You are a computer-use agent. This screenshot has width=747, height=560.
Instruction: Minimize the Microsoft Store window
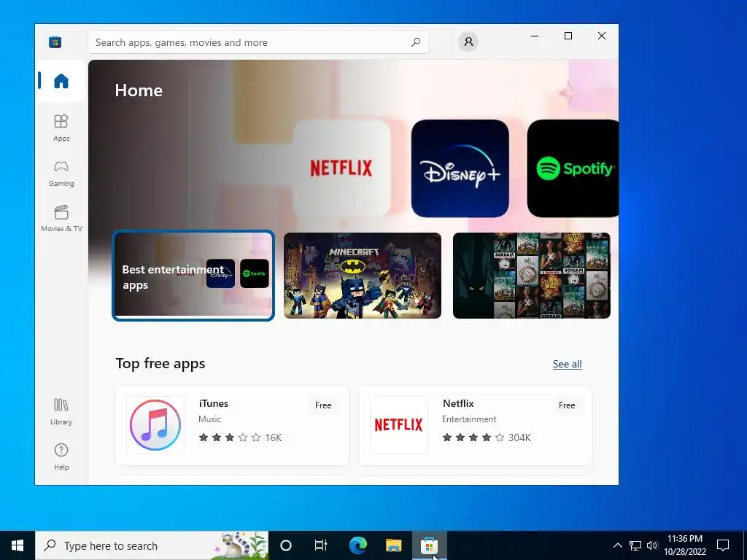pos(535,36)
